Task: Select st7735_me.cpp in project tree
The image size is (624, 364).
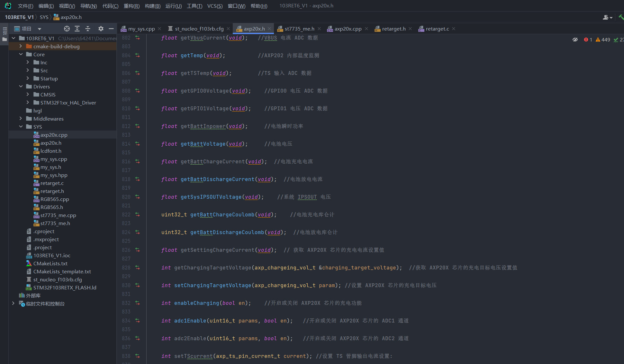Action: pyautogui.click(x=63, y=215)
